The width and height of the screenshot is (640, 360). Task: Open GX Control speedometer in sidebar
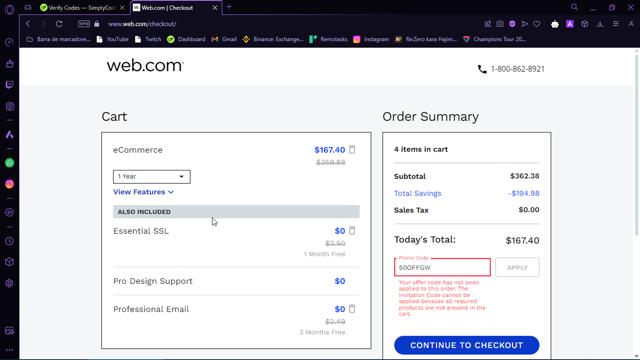click(9, 42)
